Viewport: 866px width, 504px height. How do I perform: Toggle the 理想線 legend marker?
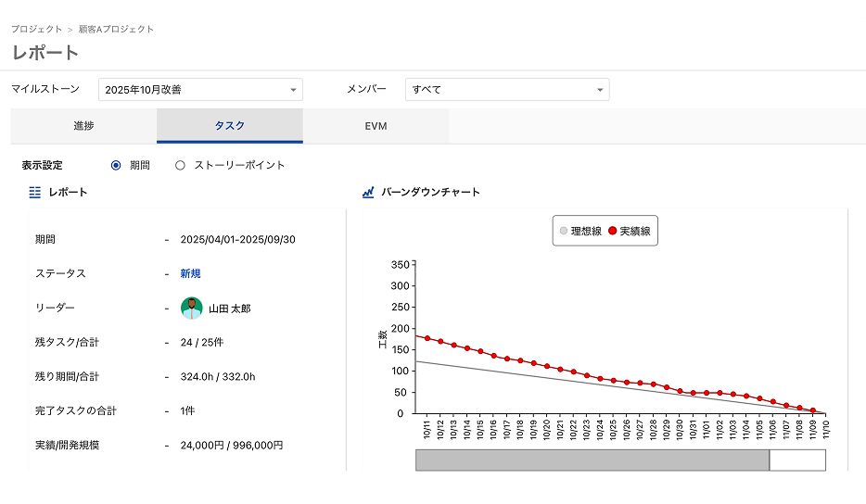pos(564,231)
